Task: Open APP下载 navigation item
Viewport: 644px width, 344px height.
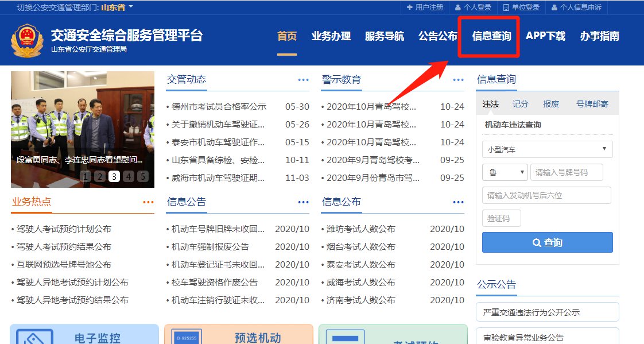Action: 545,36
